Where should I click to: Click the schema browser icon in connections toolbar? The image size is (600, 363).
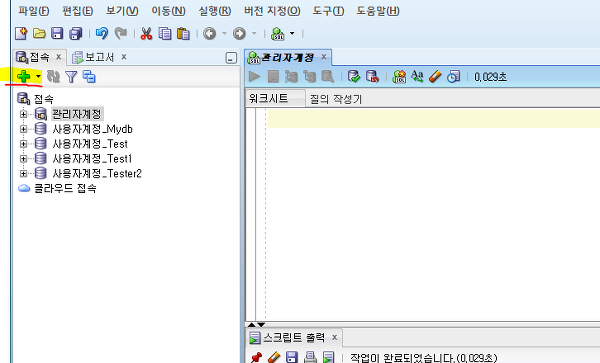pos(89,77)
